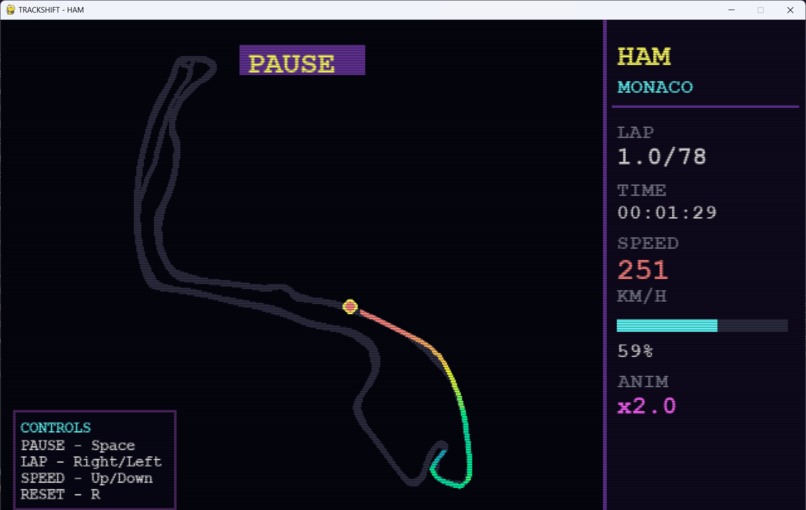Viewport: 806px width, 510px height.
Task: Click the yellow car marker on the track
Action: pyautogui.click(x=350, y=306)
